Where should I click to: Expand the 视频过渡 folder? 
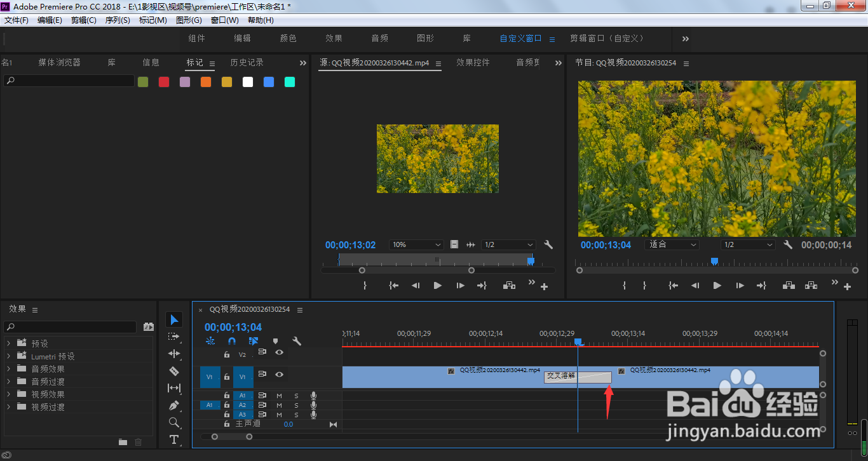tap(9, 406)
